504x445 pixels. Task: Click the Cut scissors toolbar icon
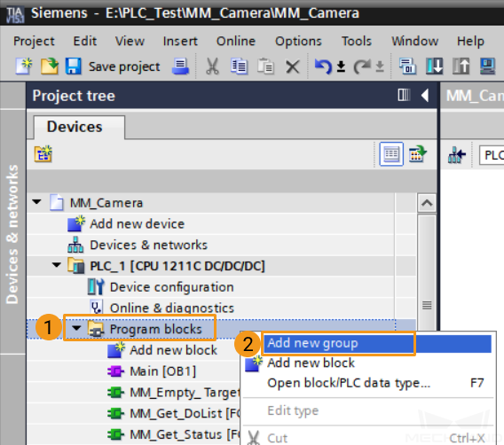[212, 66]
